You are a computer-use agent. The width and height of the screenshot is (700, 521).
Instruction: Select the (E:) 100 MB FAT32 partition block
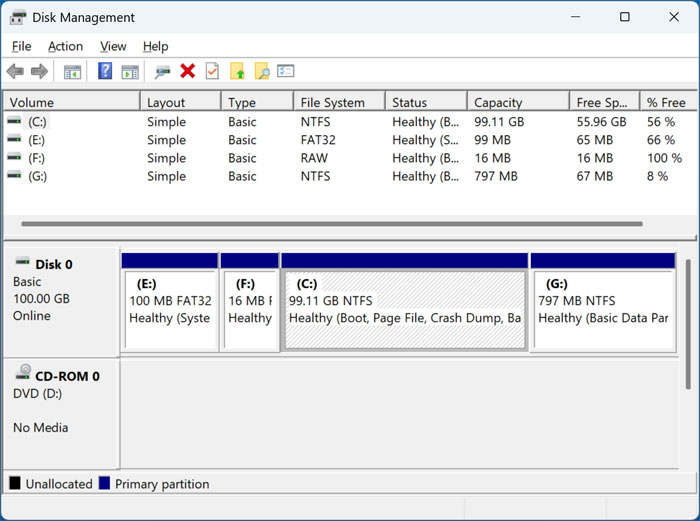coord(170,303)
